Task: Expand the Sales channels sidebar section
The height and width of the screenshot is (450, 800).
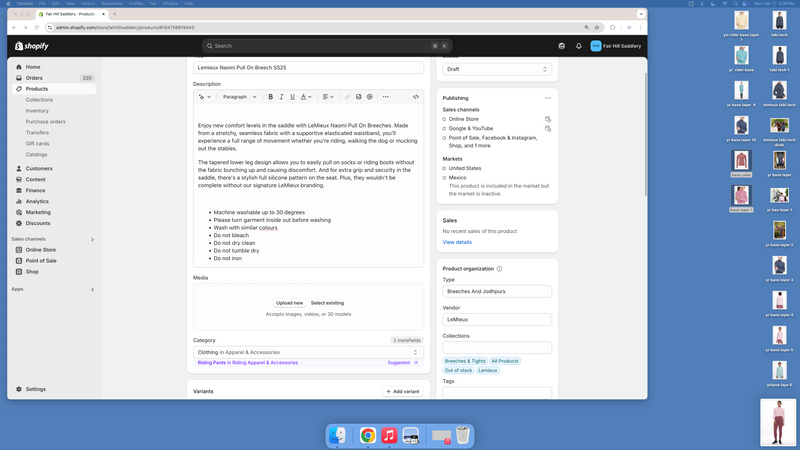Action: pos(92,239)
